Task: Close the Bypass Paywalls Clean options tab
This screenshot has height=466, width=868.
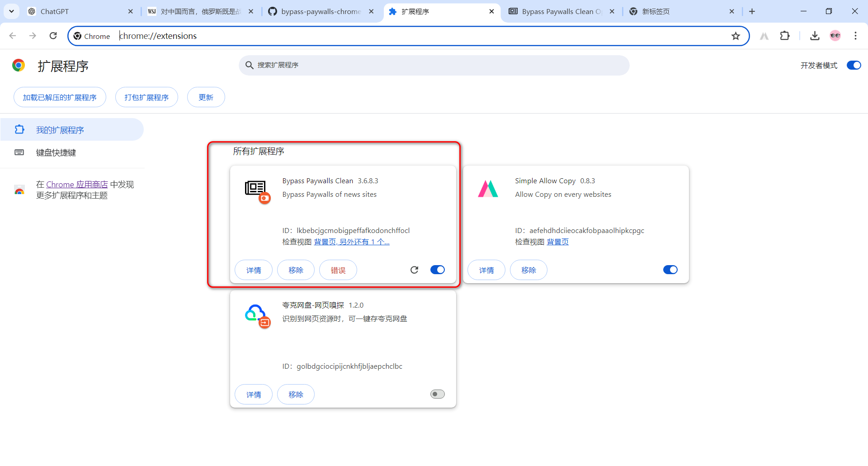Action: pos(612,11)
